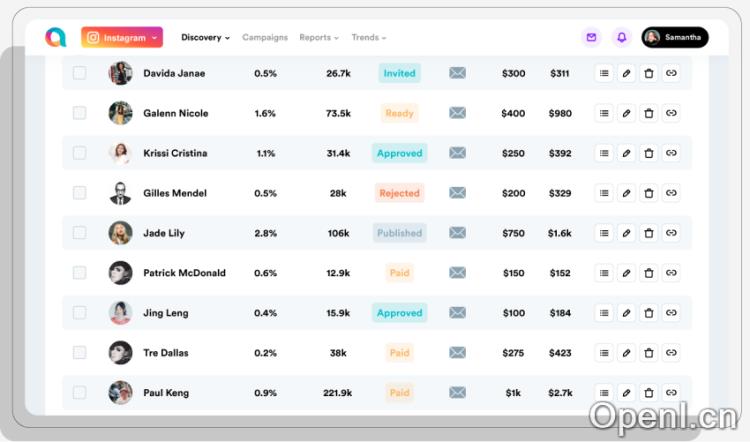Edit Galenn Nicole with pencil icon
Image resolution: width=750 pixels, height=442 pixels.
[x=626, y=113]
